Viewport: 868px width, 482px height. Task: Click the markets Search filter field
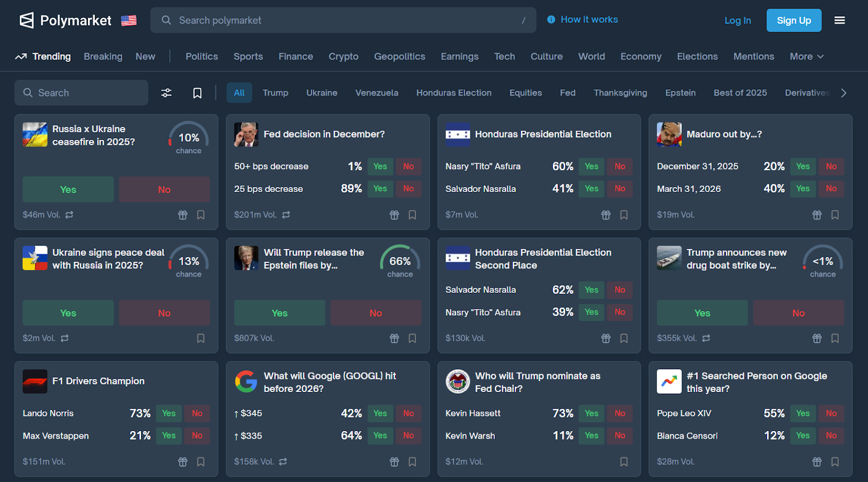[x=81, y=93]
